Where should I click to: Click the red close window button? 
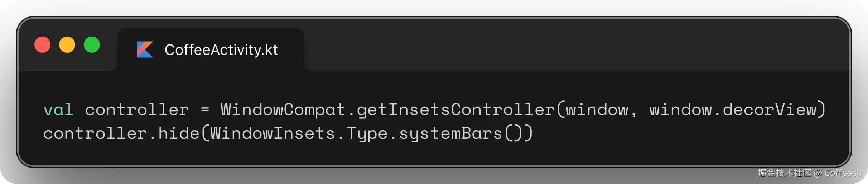click(42, 45)
